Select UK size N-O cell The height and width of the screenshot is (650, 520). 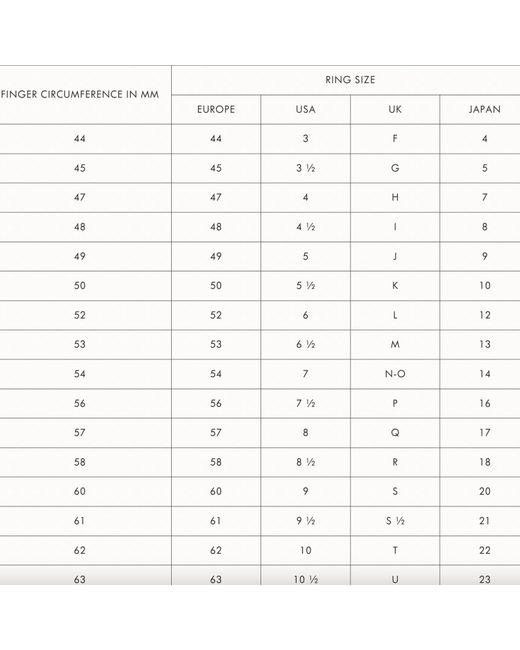click(x=395, y=374)
